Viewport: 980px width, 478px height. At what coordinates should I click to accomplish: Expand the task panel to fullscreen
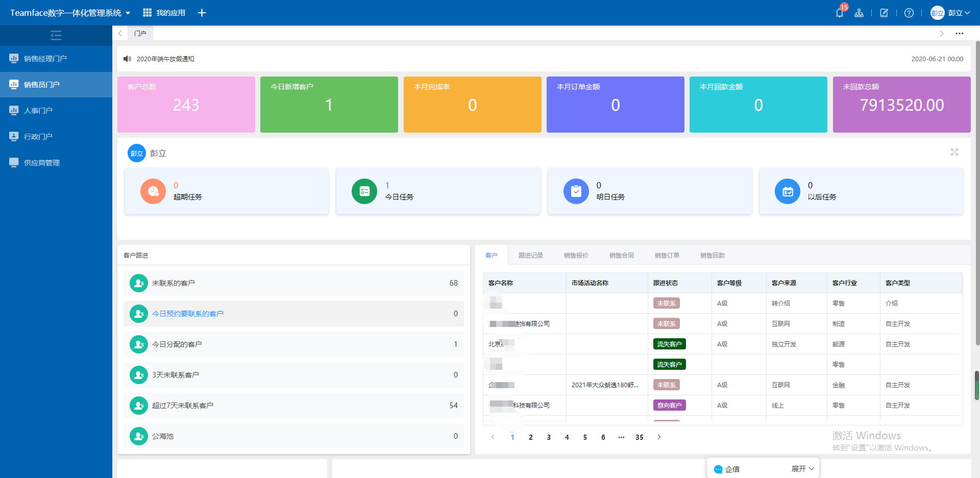click(x=954, y=152)
